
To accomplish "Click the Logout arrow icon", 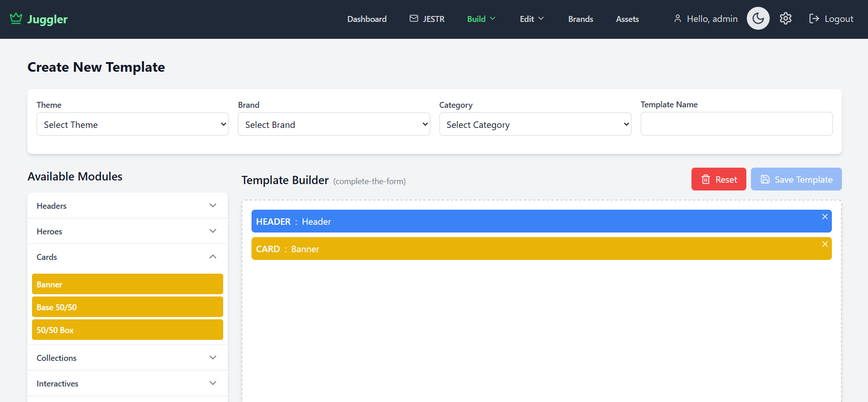I will [x=814, y=19].
